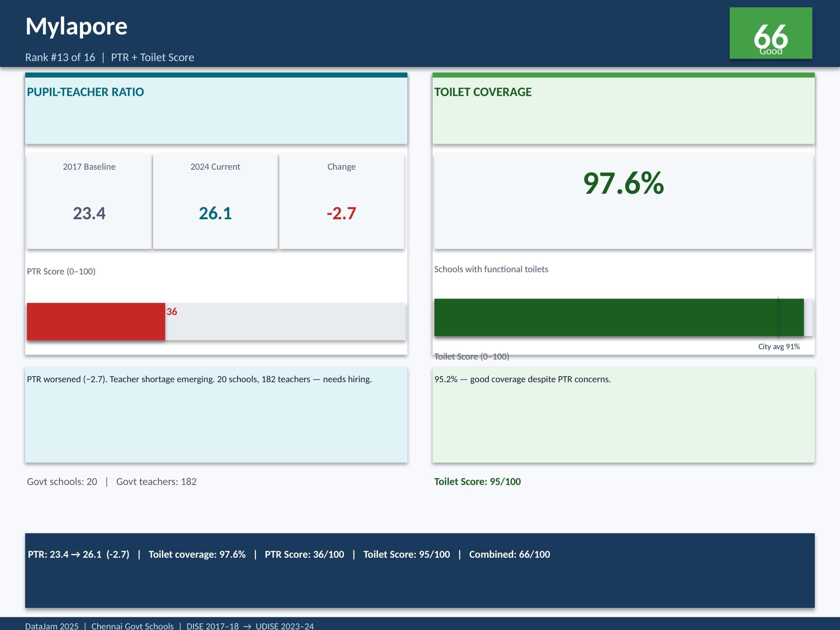Click the Govt schools: 20 stat line
Viewport: 840px width, 630px height.
click(62, 481)
